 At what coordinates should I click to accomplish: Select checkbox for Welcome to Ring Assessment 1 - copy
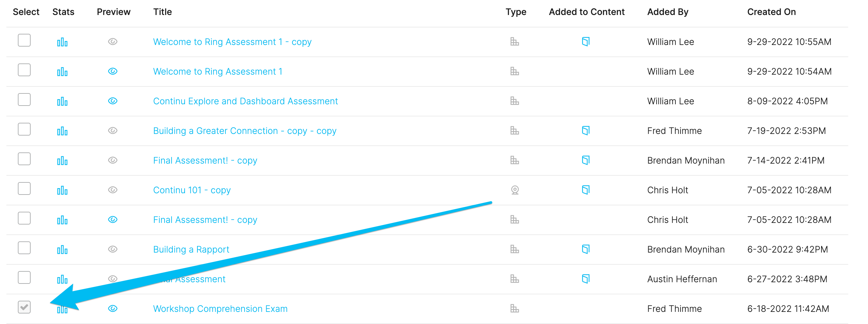(24, 40)
